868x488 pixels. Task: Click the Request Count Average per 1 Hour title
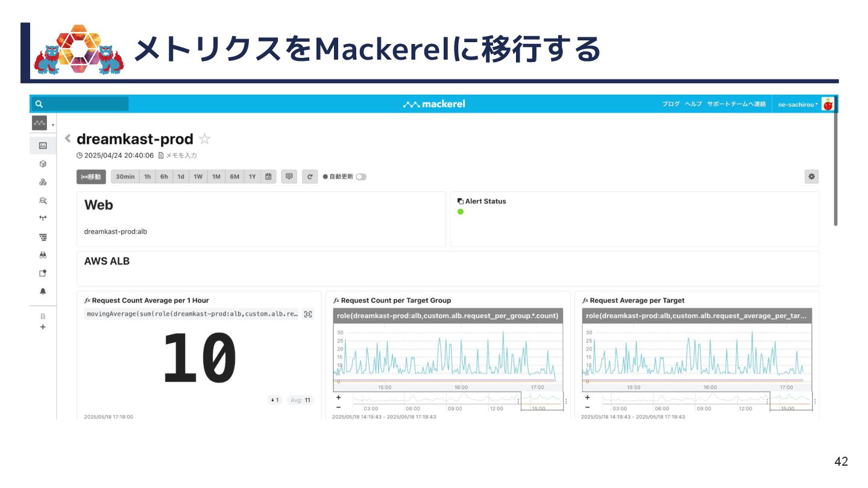tap(150, 300)
